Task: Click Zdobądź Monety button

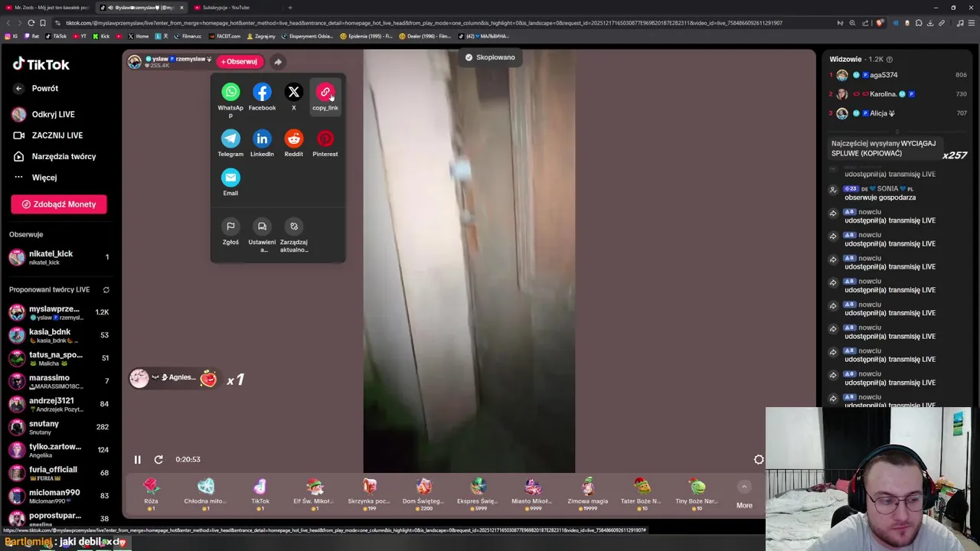Action: click(59, 204)
